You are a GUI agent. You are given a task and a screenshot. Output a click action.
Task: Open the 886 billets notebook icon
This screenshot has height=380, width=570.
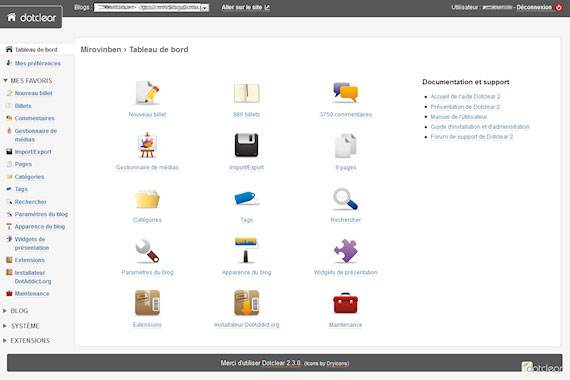(246, 93)
